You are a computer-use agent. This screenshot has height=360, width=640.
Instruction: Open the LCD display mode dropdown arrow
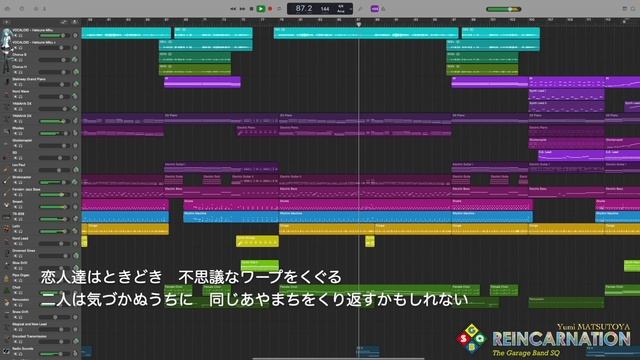click(x=350, y=9)
